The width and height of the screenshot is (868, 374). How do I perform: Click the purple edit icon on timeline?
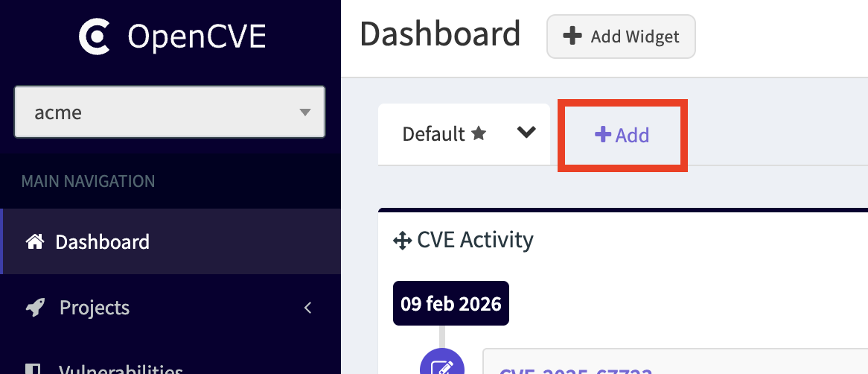tap(441, 367)
